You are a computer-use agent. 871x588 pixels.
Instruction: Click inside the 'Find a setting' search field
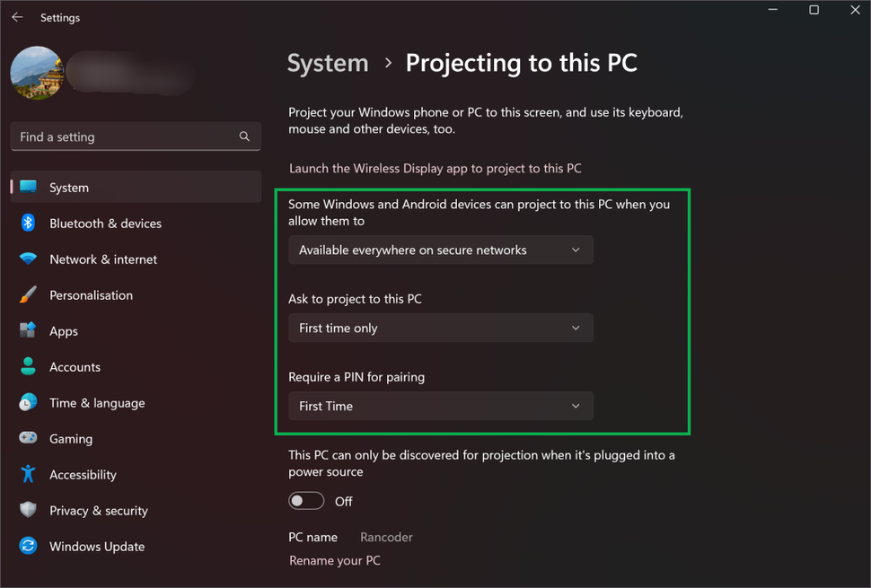(117, 136)
